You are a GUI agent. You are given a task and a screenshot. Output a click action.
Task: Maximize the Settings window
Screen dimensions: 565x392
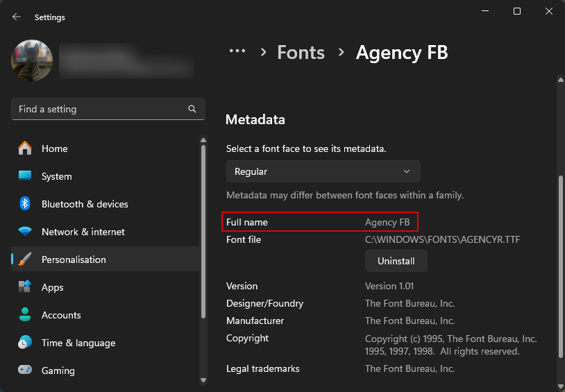coord(517,11)
